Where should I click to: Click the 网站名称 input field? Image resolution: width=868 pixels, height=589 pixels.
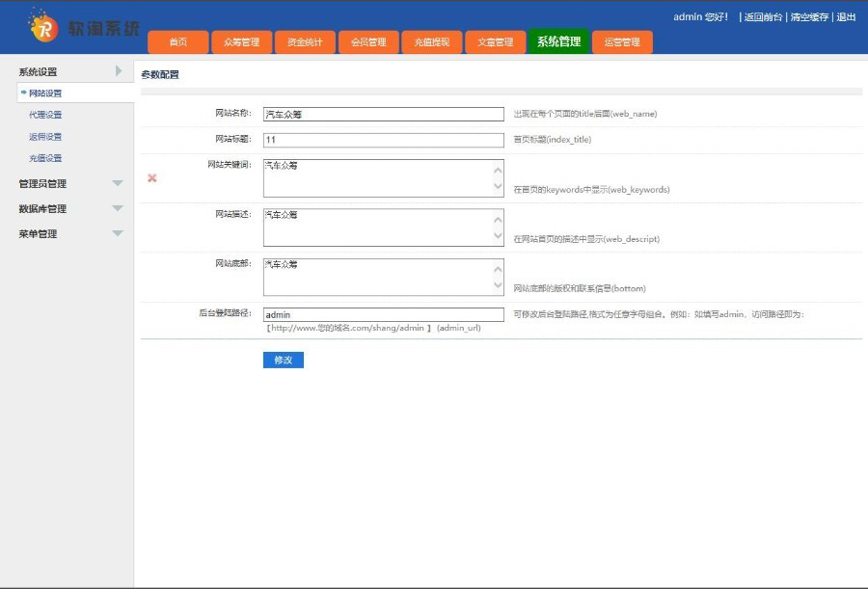pyautogui.click(x=383, y=114)
